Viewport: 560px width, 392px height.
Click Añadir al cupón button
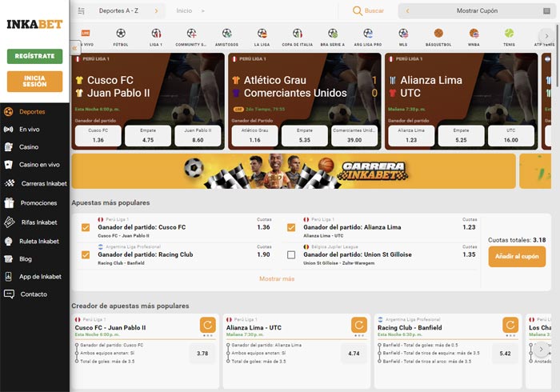coord(517,257)
